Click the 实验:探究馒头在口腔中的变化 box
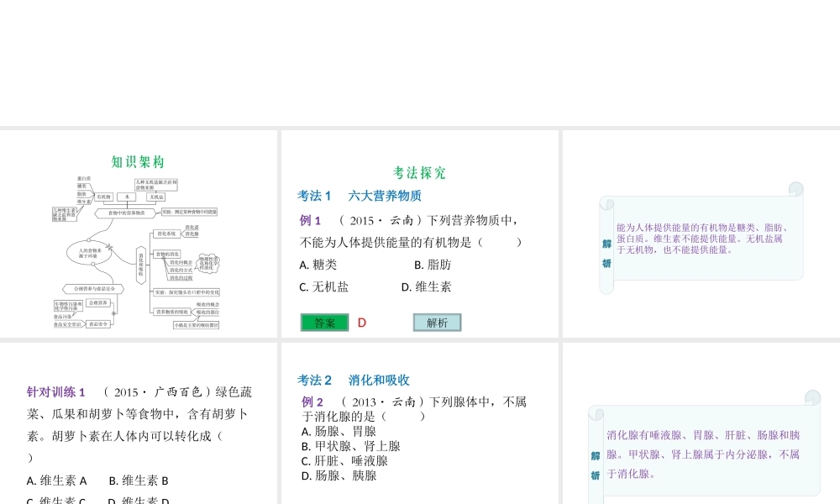 coord(187,292)
